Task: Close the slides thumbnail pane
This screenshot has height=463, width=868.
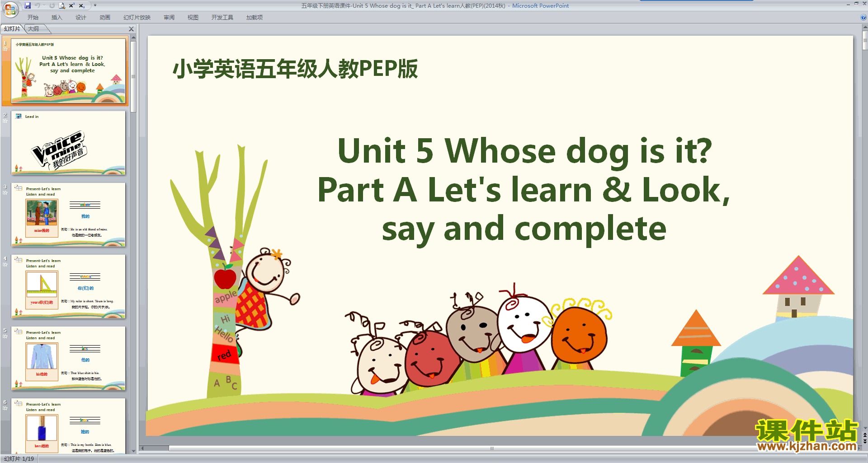Action: click(x=132, y=29)
